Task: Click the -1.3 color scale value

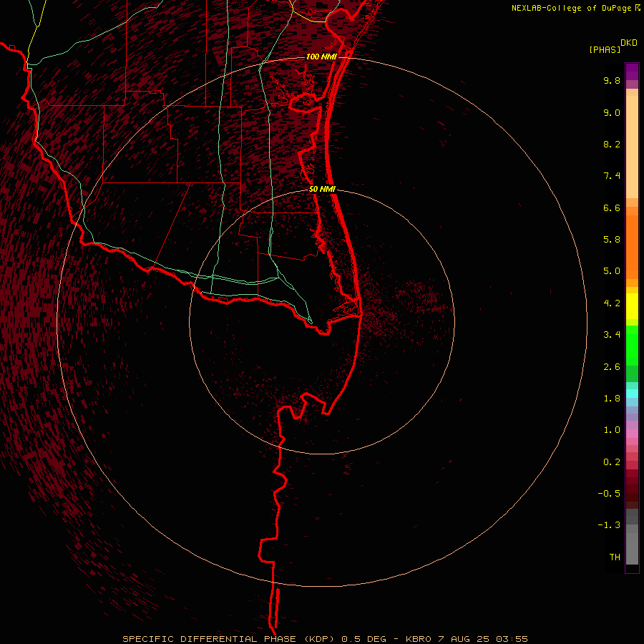Action: 609,525
